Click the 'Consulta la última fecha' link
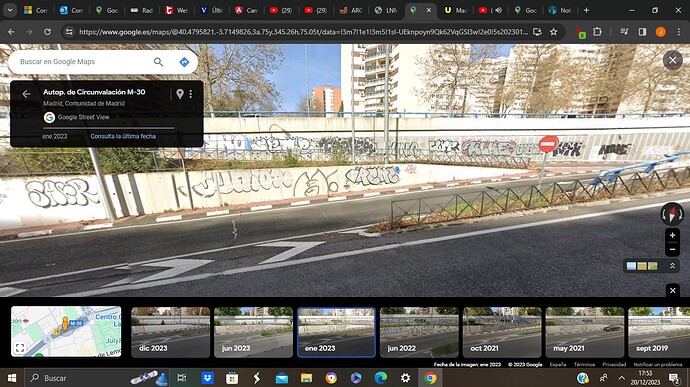The height and width of the screenshot is (387, 690). 123,136
